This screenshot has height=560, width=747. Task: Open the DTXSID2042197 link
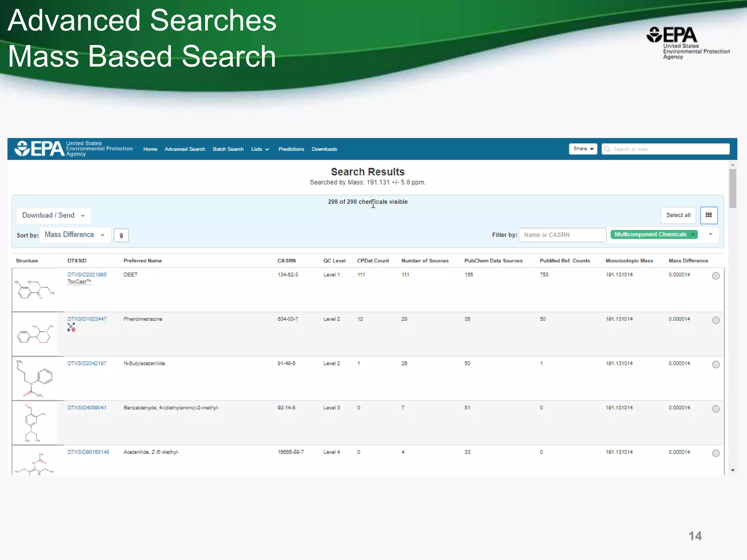87,363
